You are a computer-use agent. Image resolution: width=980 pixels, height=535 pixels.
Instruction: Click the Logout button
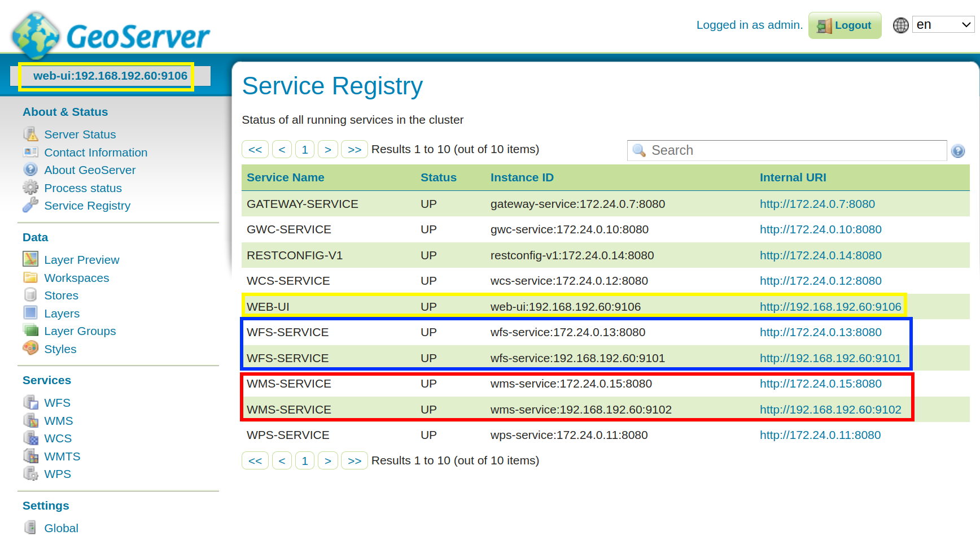[x=845, y=25]
